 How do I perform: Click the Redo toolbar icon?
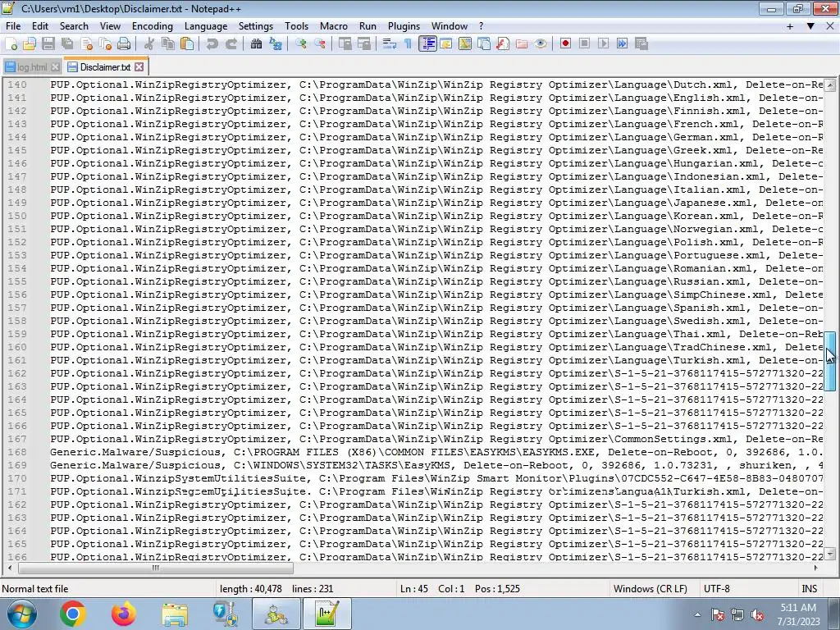(231, 44)
